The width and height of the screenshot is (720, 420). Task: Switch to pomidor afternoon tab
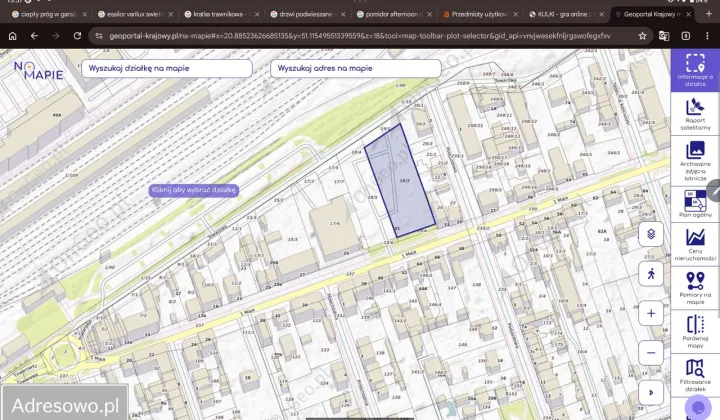[x=395, y=14]
